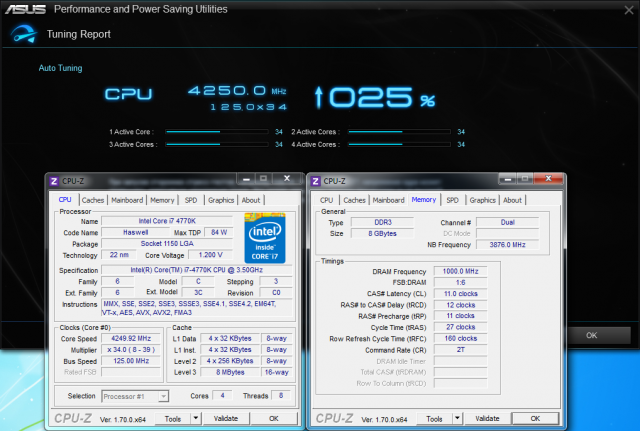The width and height of the screenshot is (640, 431).
Task: Click the left CPU-Z window's Z icon
Action: coord(54,181)
